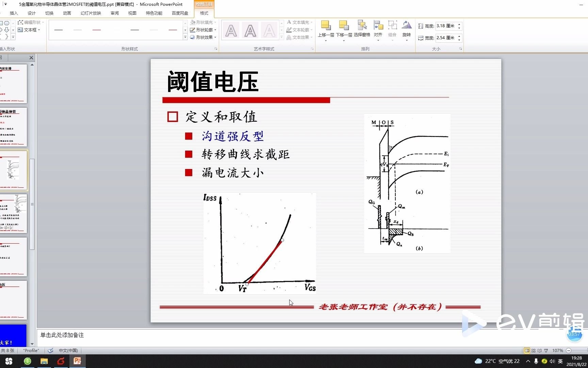Viewport: 588px width, 368px height.
Task: Switch to Slide Sorter view icon
Action: click(x=533, y=350)
